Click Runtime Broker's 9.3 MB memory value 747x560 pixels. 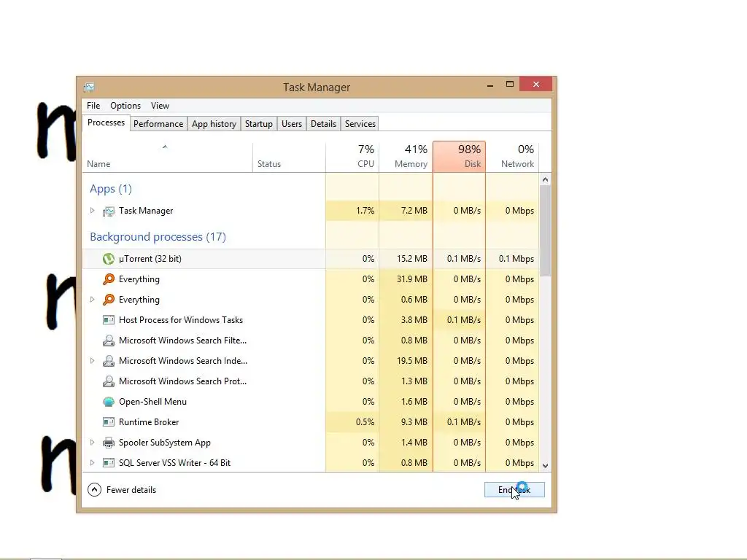(414, 422)
